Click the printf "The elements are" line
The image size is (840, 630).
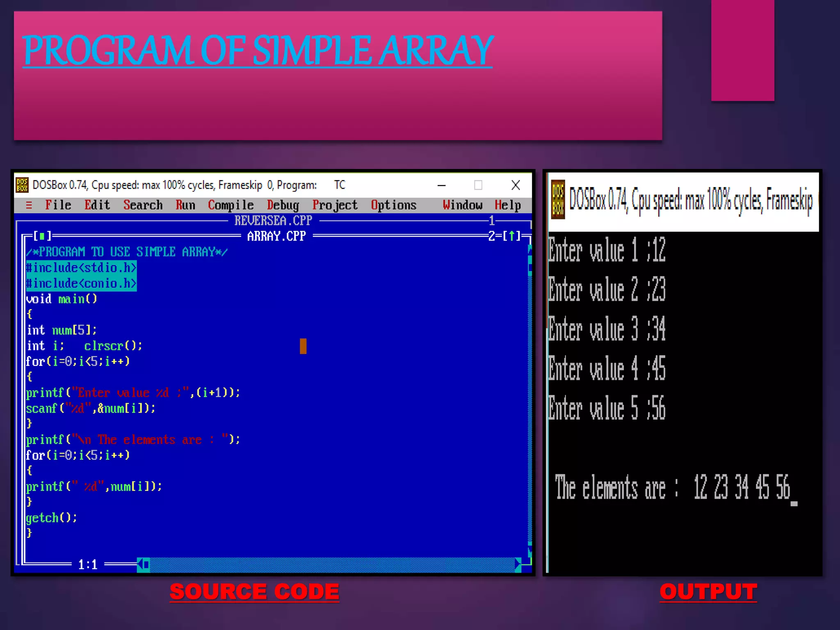tap(133, 440)
